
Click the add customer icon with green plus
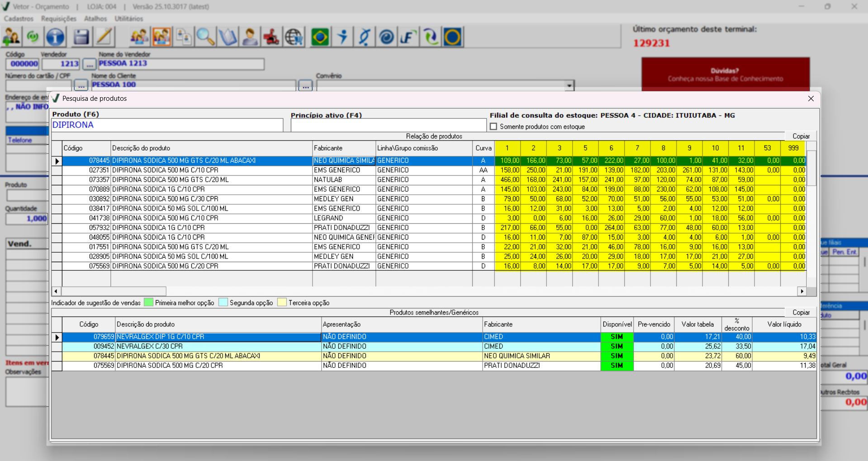click(x=11, y=37)
